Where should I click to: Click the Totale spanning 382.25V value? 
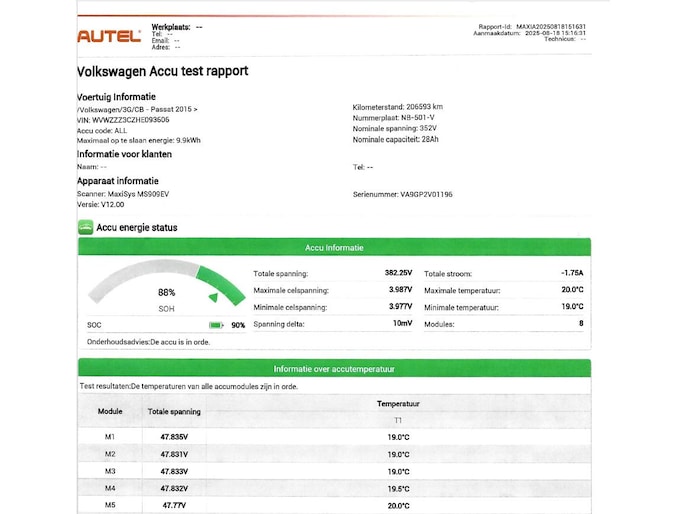398,273
